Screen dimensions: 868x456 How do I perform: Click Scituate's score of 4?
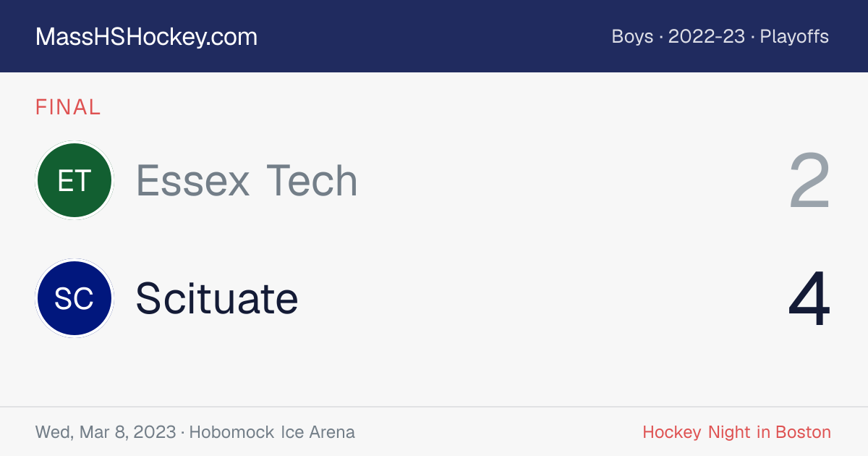809,299
